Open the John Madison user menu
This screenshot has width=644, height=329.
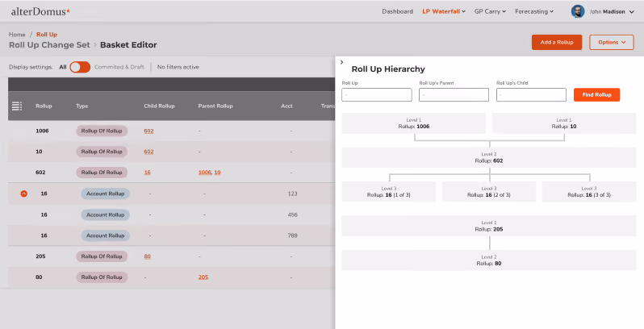point(612,12)
